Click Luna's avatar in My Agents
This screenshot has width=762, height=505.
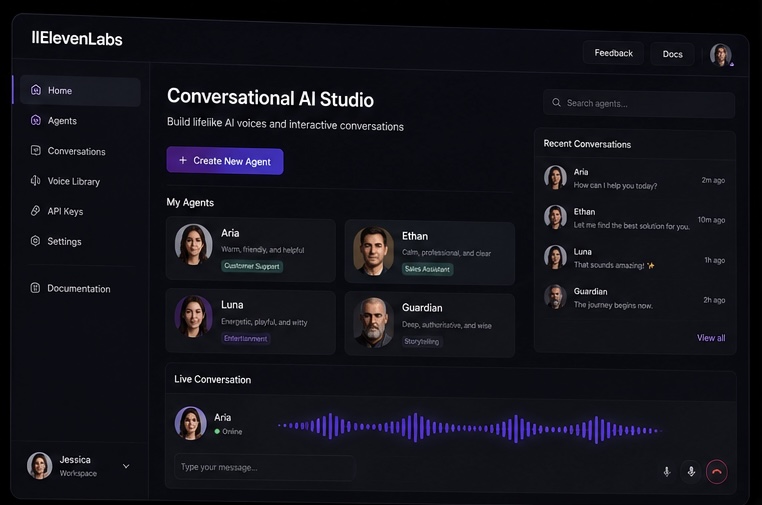193,316
